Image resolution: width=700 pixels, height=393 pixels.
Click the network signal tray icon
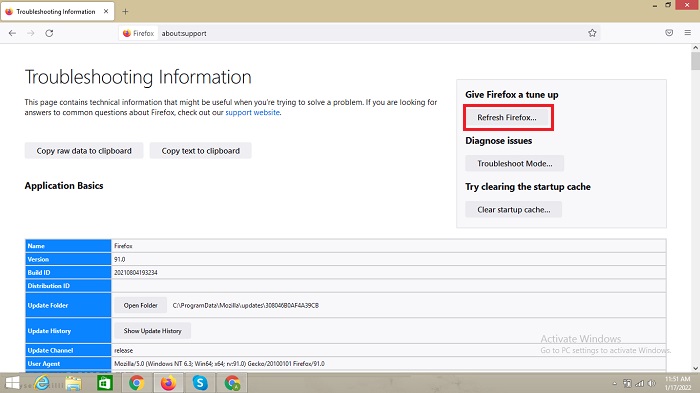tap(640, 383)
